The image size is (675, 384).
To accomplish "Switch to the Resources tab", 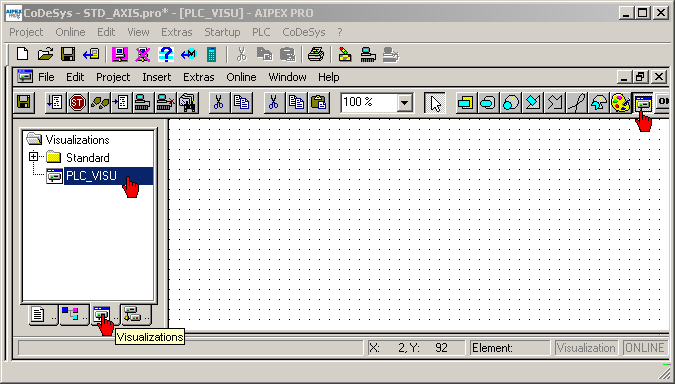I will click(136, 315).
